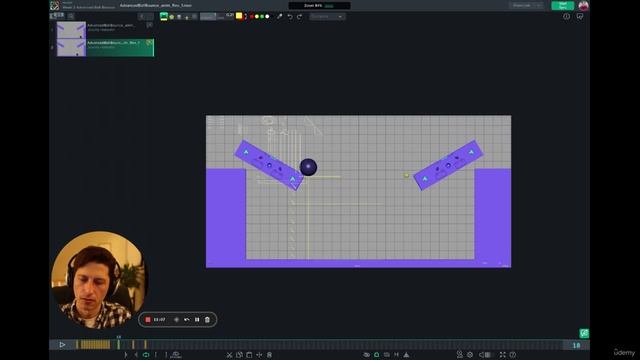Stop recording with the red square button
Viewport: 640px width, 360px height.
click(148, 320)
